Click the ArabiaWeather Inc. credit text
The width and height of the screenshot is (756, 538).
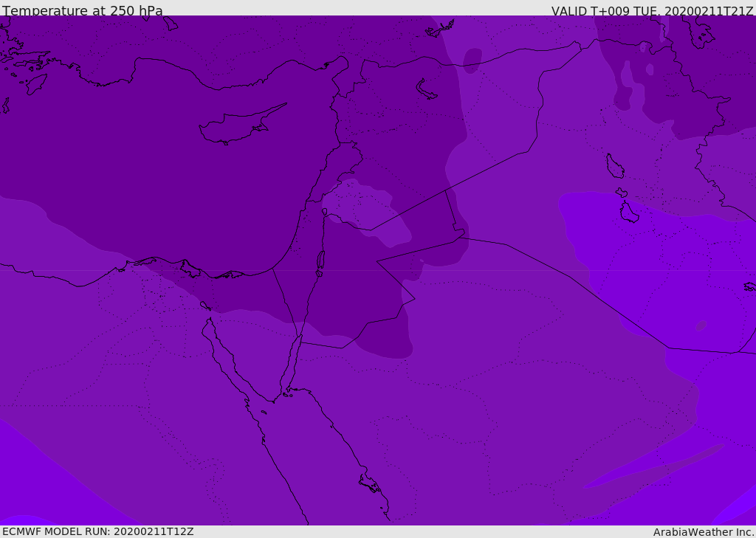click(x=704, y=532)
